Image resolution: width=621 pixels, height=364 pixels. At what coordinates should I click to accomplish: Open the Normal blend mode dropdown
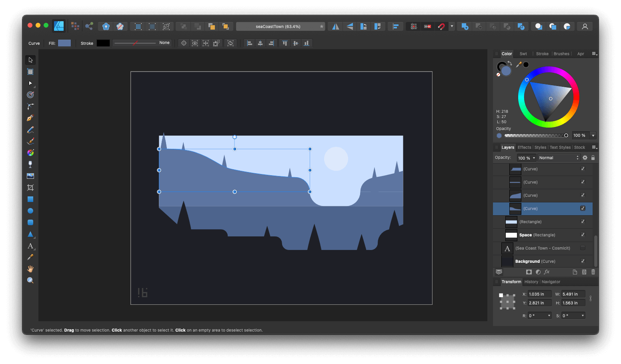[558, 157]
